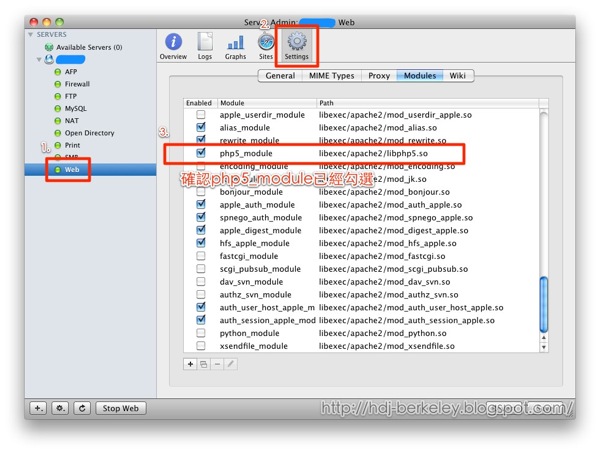600x453 pixels.
Task: Click the Stop Web button
Action: [x=121, y=408]
